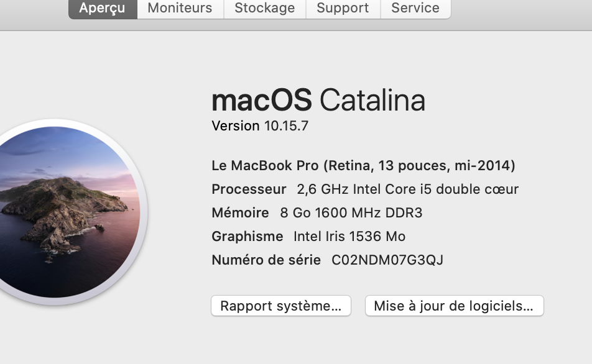Click Version 10.15.7 to reveal build number
The height and width of the screenshot is (364, 592).
click(x=260, y=126)
